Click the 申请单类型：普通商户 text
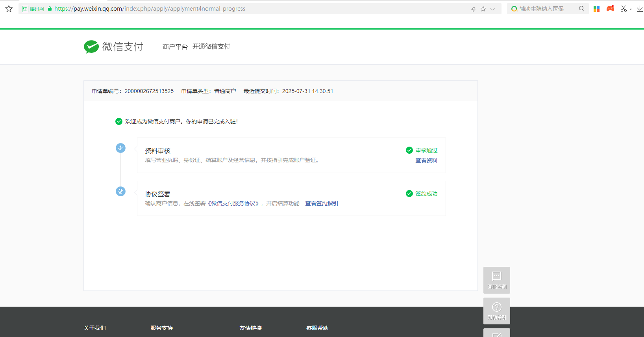The image size is (644, 337). [209, 91]
